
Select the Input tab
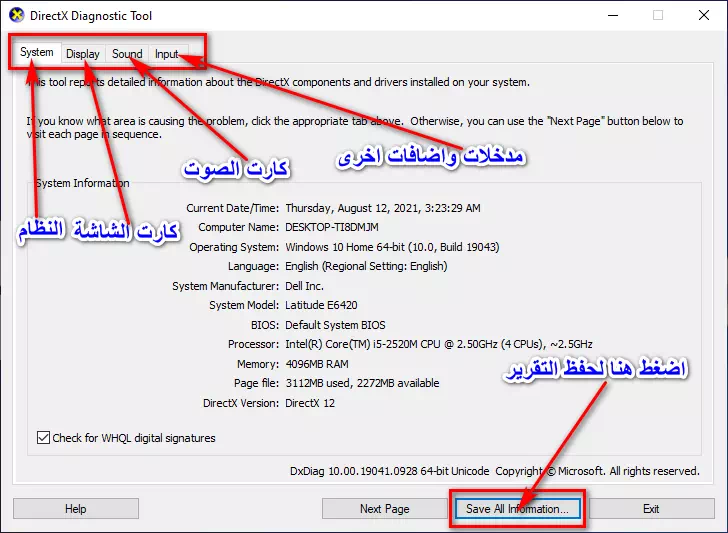click(x=167, y=54)
